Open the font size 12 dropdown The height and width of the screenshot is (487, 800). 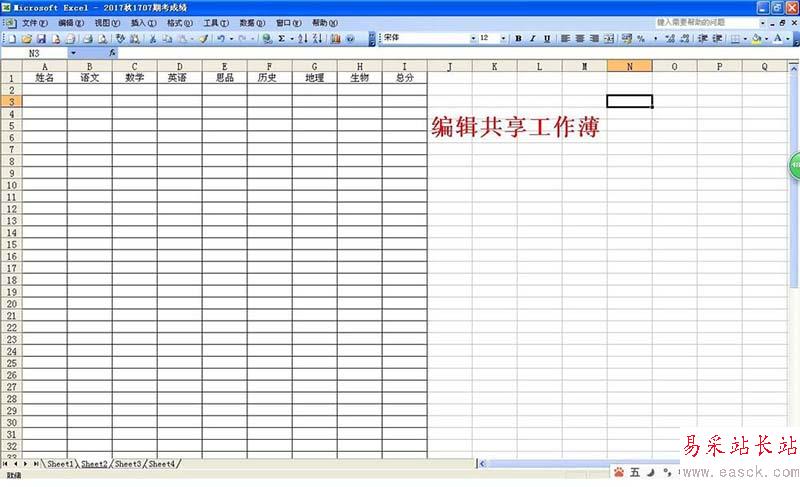tap(503, 38)
